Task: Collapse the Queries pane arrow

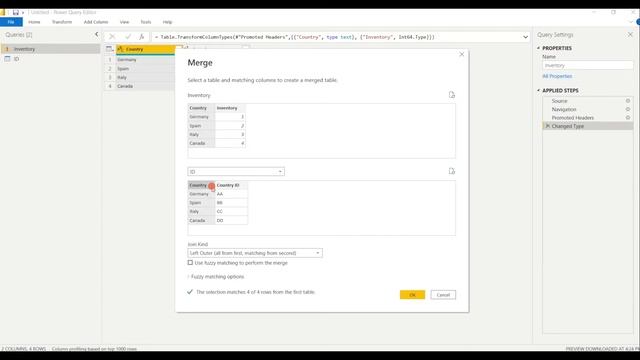Action: [96, 34]
